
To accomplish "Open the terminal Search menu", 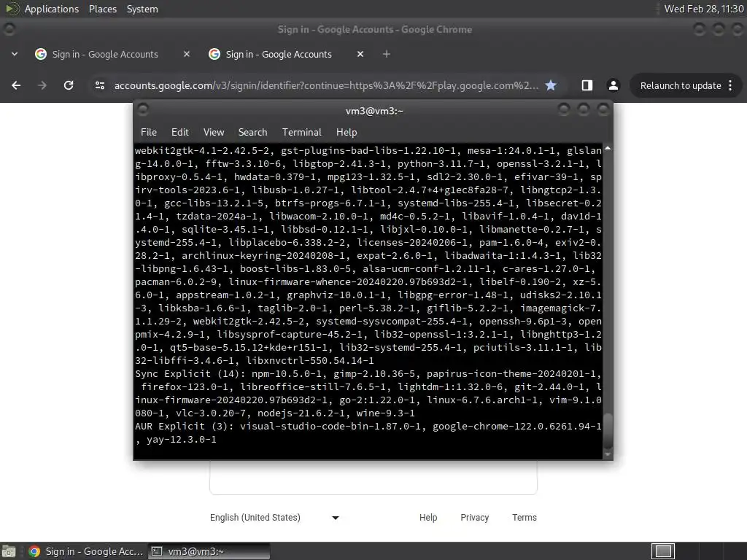I will pyautogui.click(x=252, y=132).
